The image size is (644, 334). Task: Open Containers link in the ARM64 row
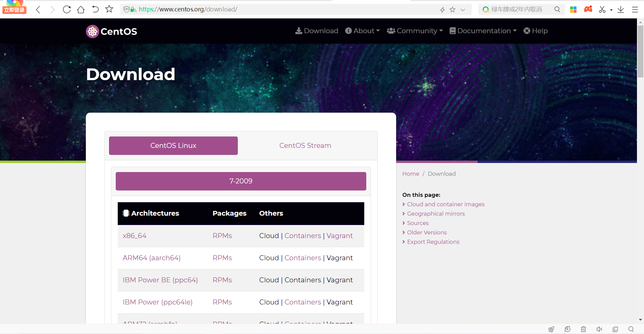(303, 258)
